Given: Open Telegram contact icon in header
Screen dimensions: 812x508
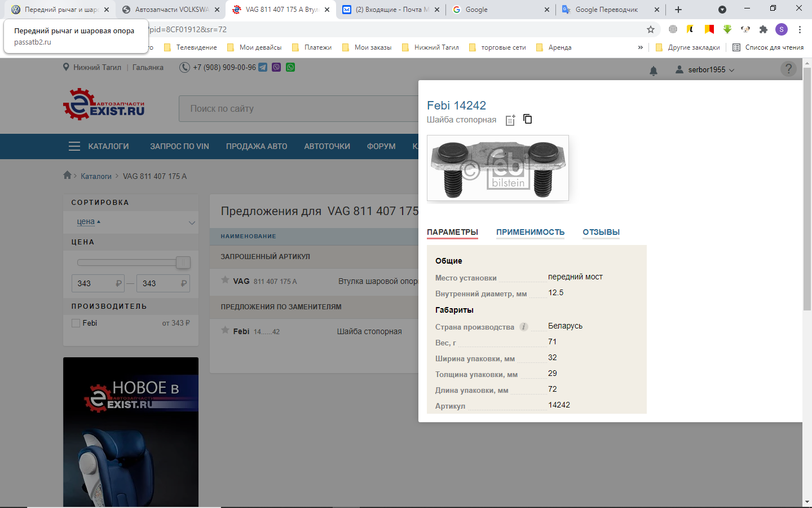Looking at the screenshot, I should click(x=263, y=67).
